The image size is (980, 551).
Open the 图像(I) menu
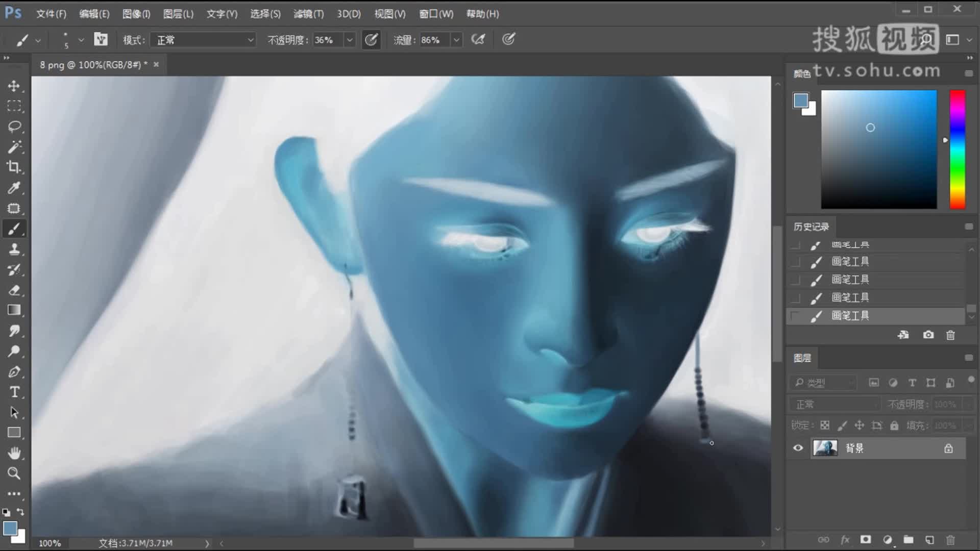click(136, 14)
